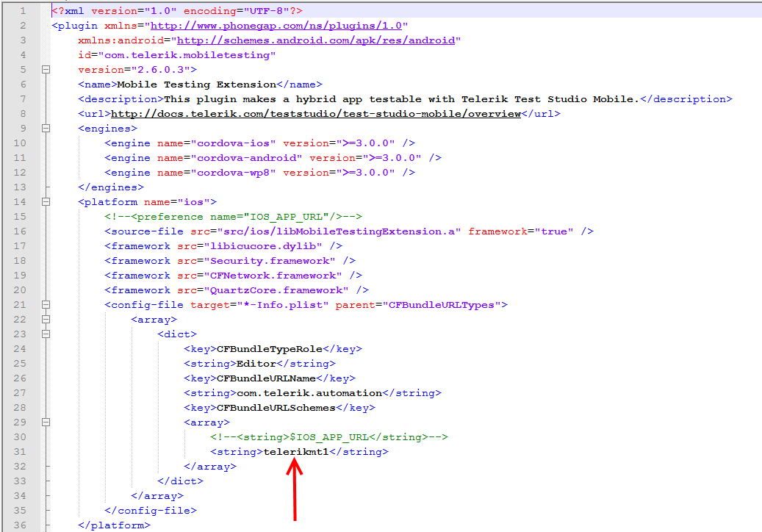762x532 pixels.
Task: Click the "CFBundleURLTypes" parent value
Action: coord(442,305)
